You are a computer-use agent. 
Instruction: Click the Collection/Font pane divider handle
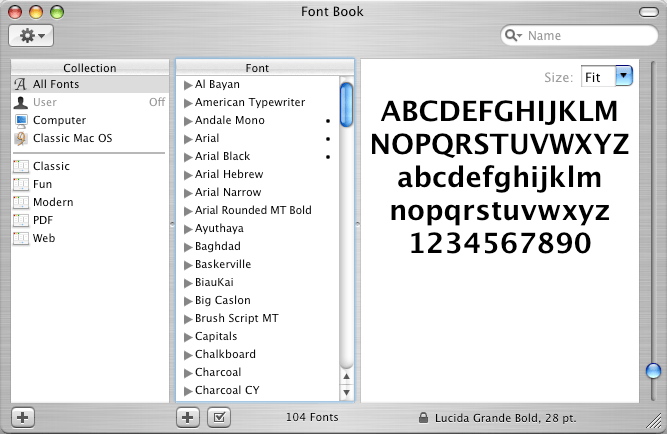coord(172,224)
